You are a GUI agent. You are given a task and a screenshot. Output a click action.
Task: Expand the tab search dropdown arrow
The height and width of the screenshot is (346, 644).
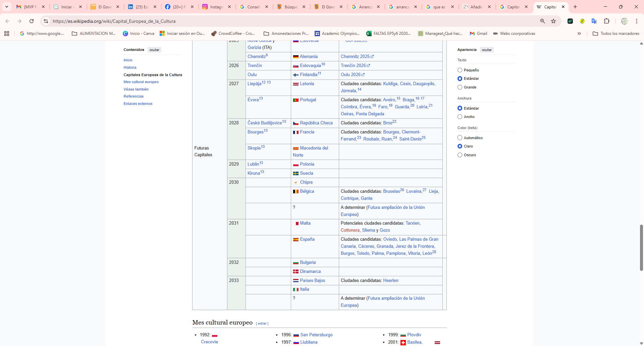coord(7,7)
